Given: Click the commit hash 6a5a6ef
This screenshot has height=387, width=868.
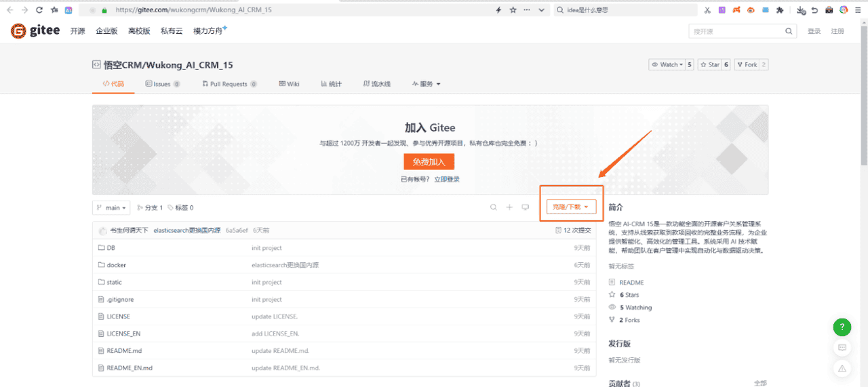Looking at the screenshot, I should [237, 230].
